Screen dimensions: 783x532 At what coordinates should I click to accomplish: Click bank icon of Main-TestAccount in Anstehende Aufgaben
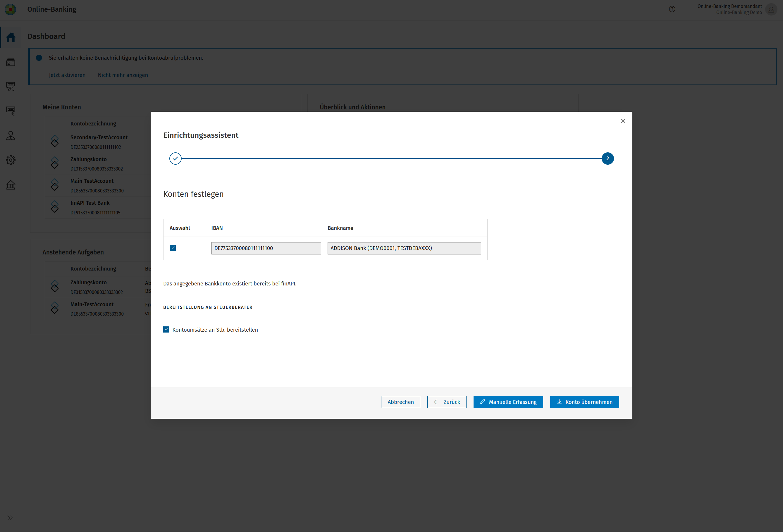coord(55,308)
